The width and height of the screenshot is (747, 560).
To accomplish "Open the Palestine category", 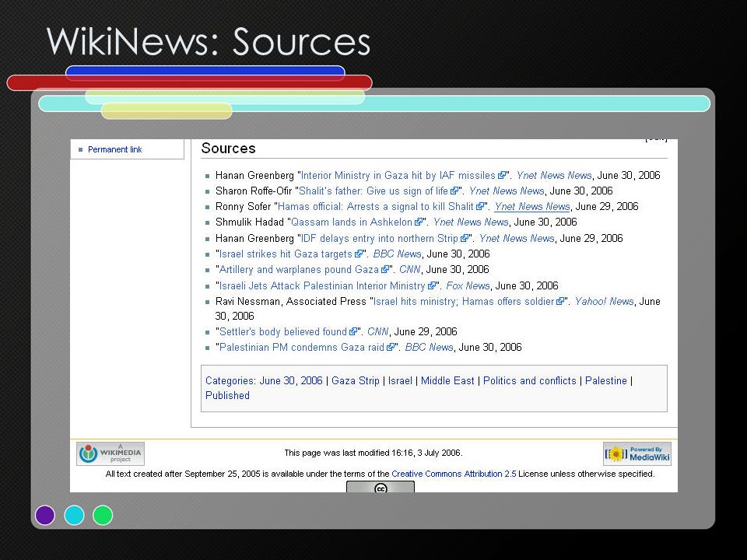I will pyautogui.click(x=606, y=380).
